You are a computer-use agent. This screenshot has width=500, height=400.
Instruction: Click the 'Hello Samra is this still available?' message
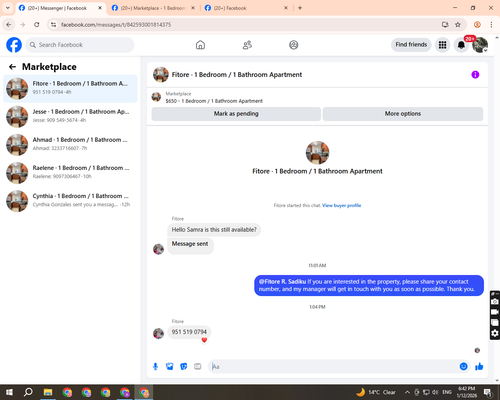click(x=214, y=230)
